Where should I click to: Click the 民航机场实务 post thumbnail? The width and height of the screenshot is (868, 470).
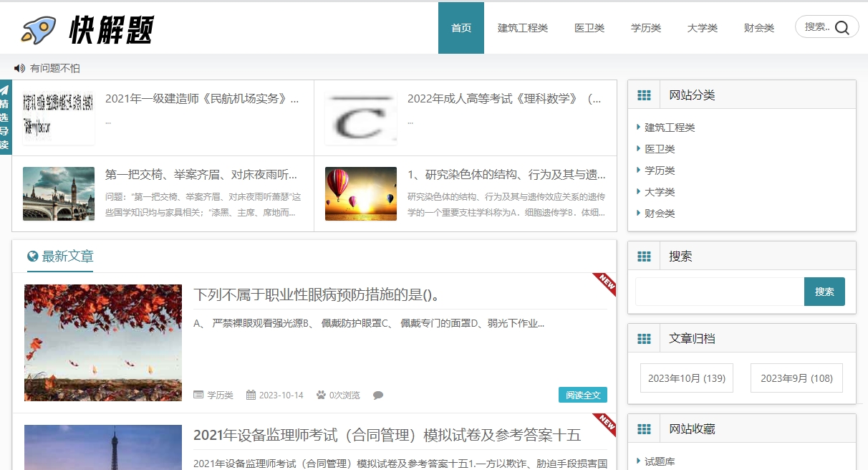(59, 117)
